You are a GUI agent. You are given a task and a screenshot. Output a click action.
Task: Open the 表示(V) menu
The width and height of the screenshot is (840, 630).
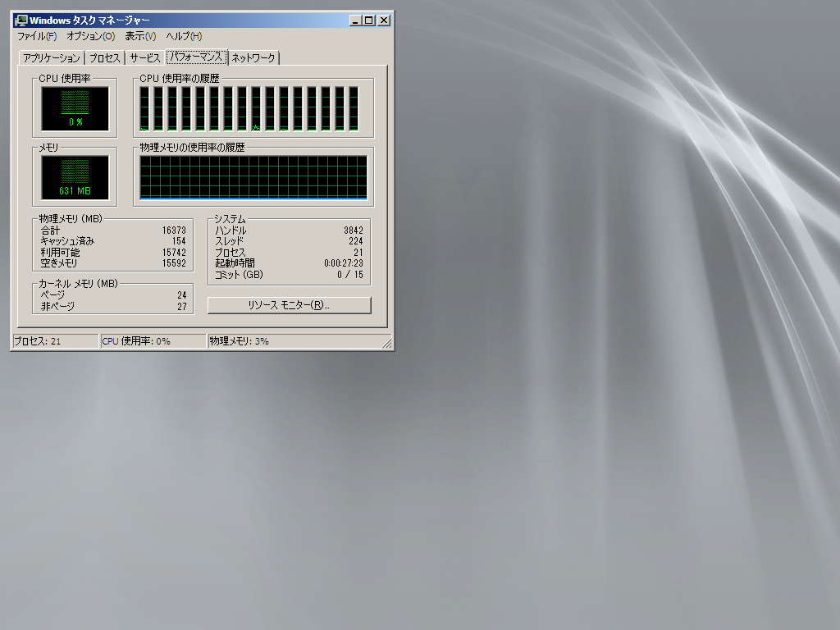(x=140, y=36)
